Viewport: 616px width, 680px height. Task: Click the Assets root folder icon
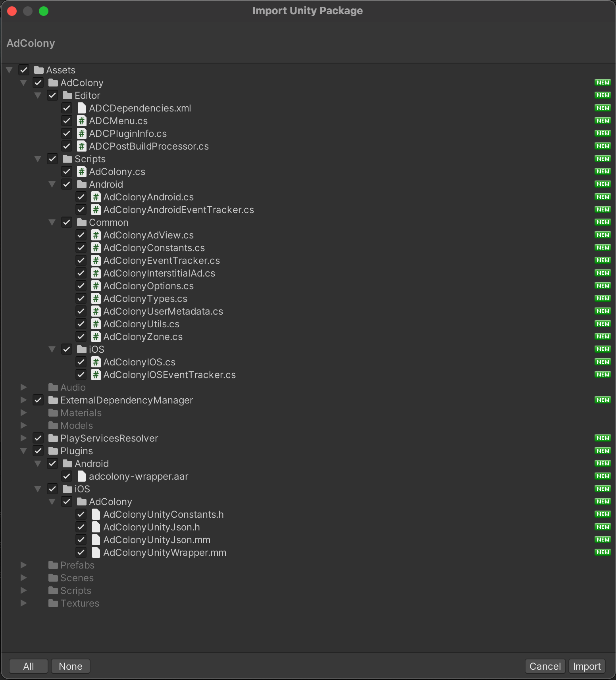coord(39,70)
